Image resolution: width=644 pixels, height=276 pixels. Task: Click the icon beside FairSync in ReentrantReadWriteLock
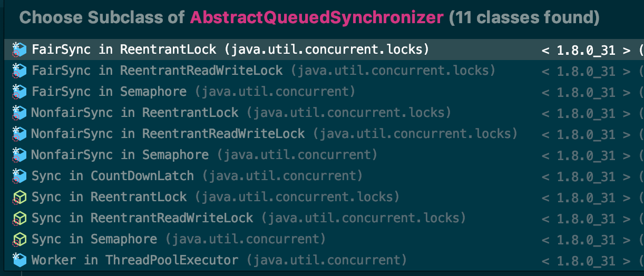click(19, 71)
